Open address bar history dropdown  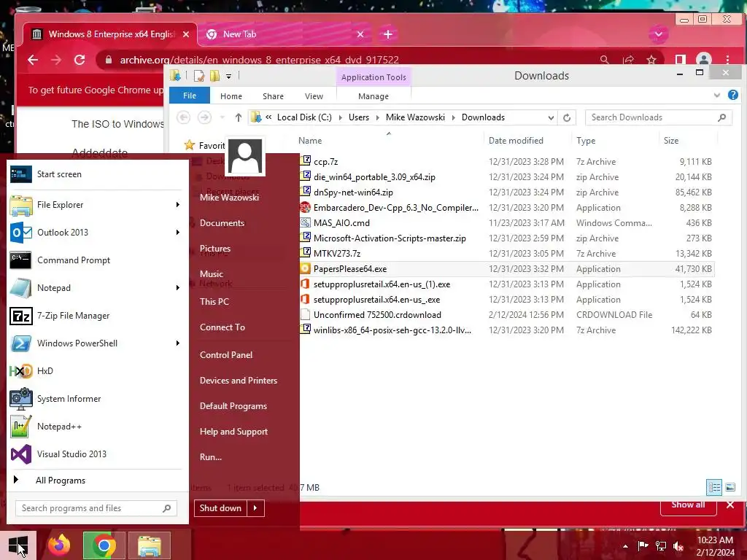[551, 117]
